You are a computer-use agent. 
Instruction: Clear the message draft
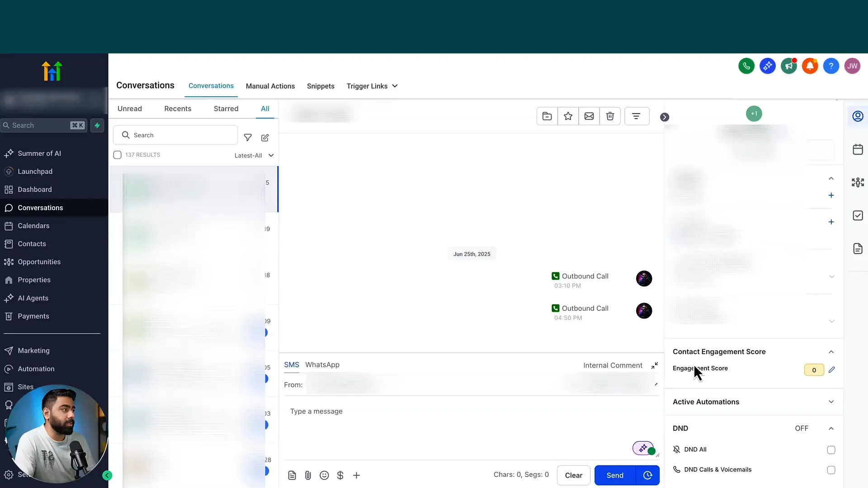click(573, 475)
